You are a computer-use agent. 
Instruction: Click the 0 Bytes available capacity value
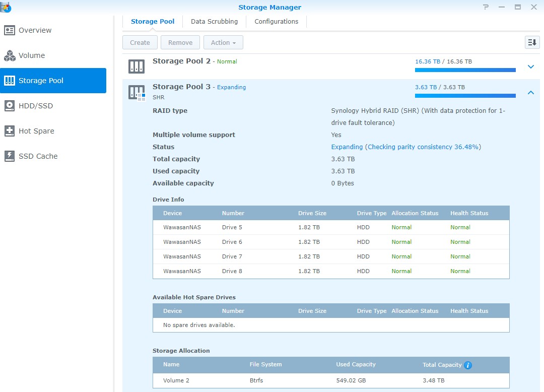(x=343, y=183)
